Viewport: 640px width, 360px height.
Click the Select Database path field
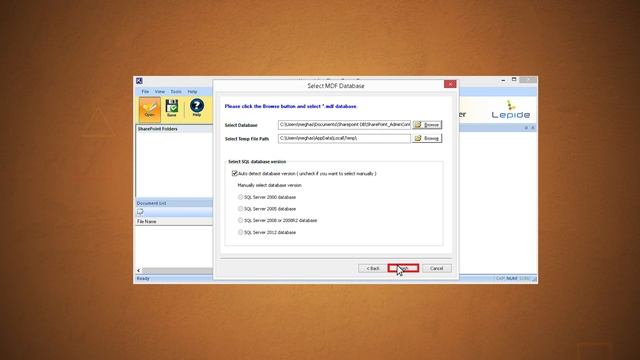pyautogui.click(x=344, y=124)
